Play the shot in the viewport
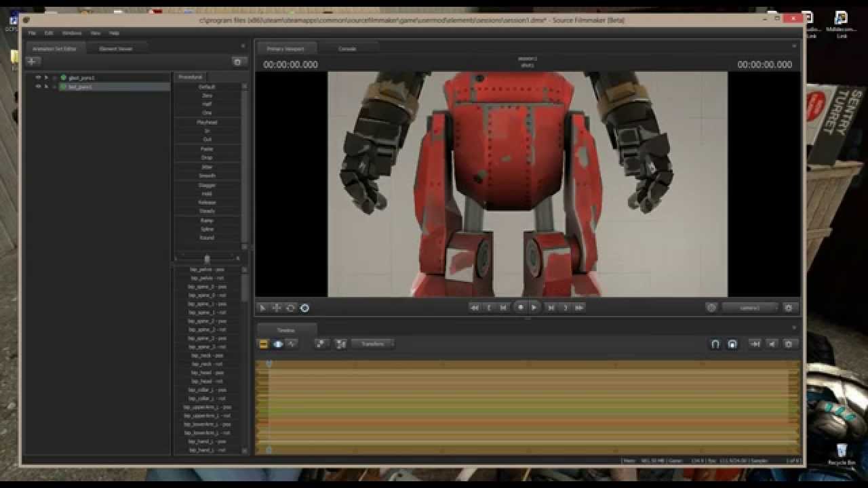 [x=534, y=307]
